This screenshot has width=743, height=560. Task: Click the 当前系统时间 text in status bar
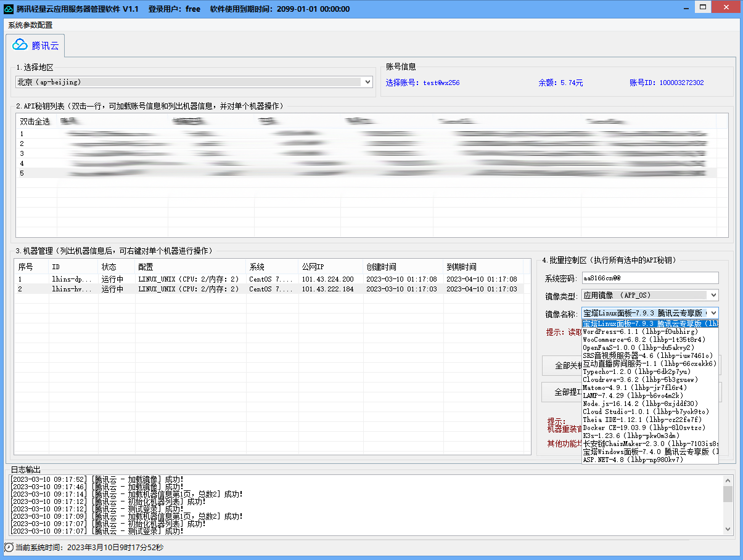pos(89,547)
